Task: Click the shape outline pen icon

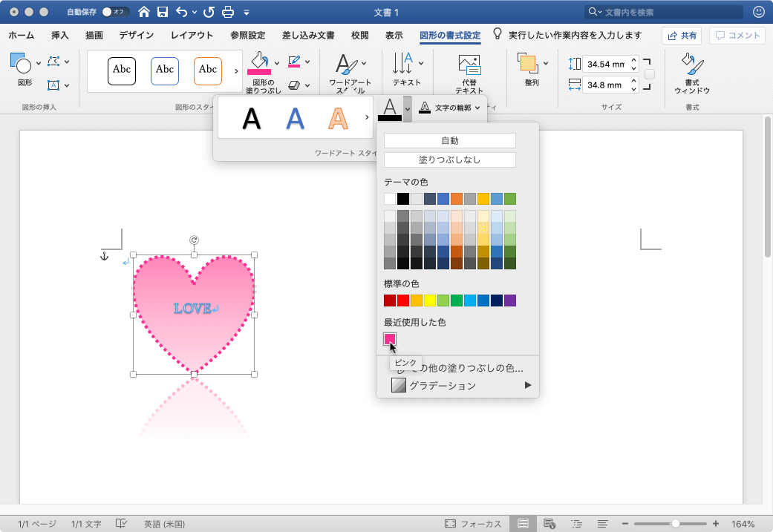Action: click(294, 62)
